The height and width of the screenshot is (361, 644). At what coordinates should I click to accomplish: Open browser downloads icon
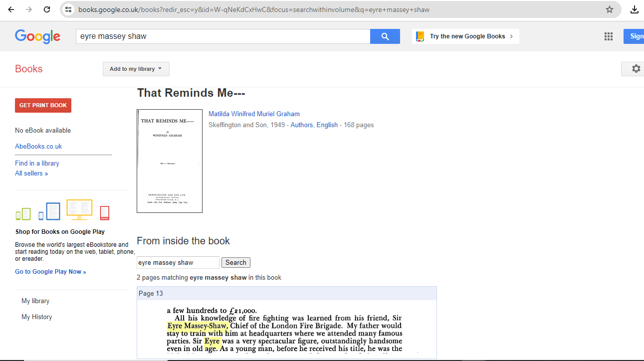pyautogui.click(x=635, y=9)
